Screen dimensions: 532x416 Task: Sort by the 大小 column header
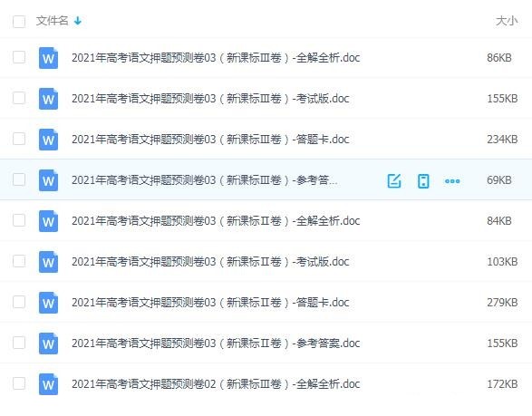(507, 21)
